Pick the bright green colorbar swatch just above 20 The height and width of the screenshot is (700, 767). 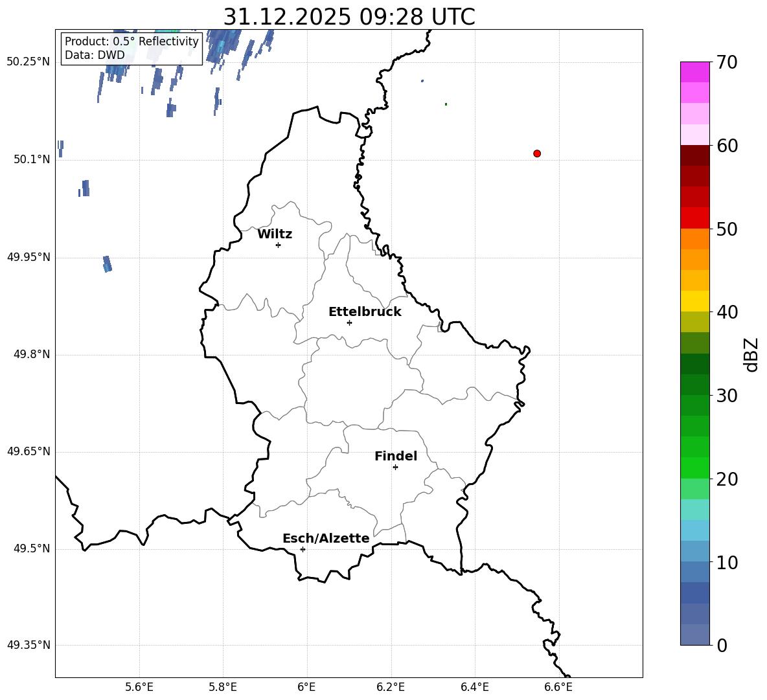(695, 468)
